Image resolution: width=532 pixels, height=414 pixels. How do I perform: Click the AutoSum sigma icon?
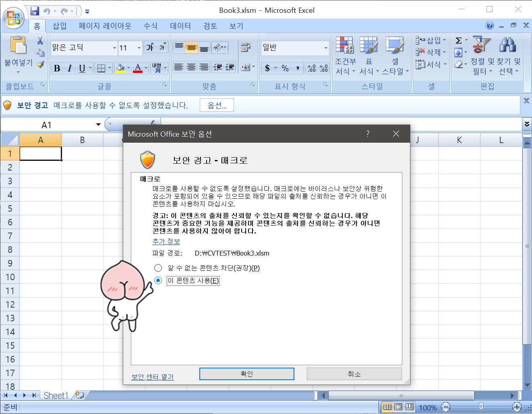point(459,40)
